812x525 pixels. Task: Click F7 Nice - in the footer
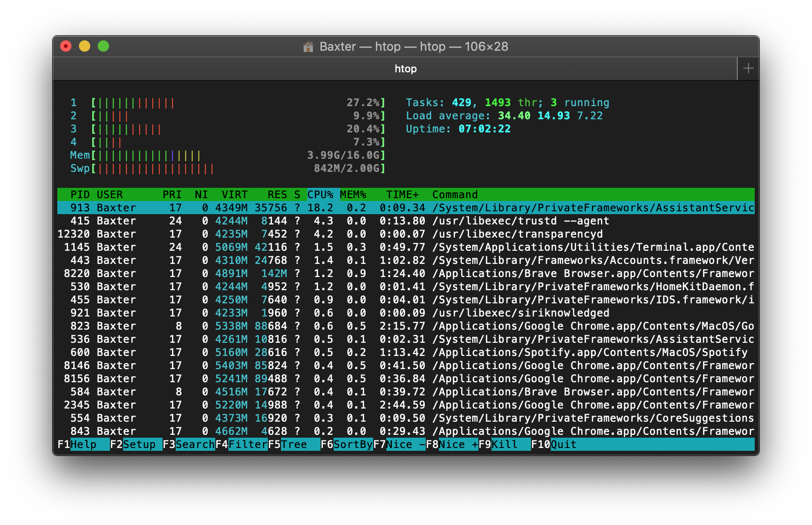click(399, 444)
